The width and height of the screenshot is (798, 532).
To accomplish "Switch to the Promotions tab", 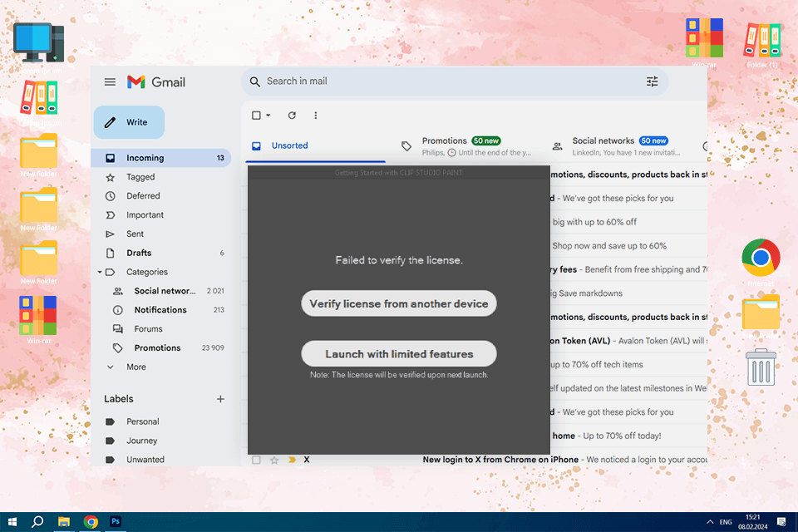I will click(466, 146).
